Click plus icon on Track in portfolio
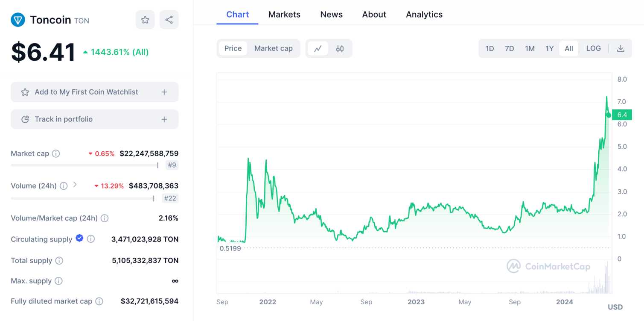Screen dimensions: 644x321 pos(164,119)
